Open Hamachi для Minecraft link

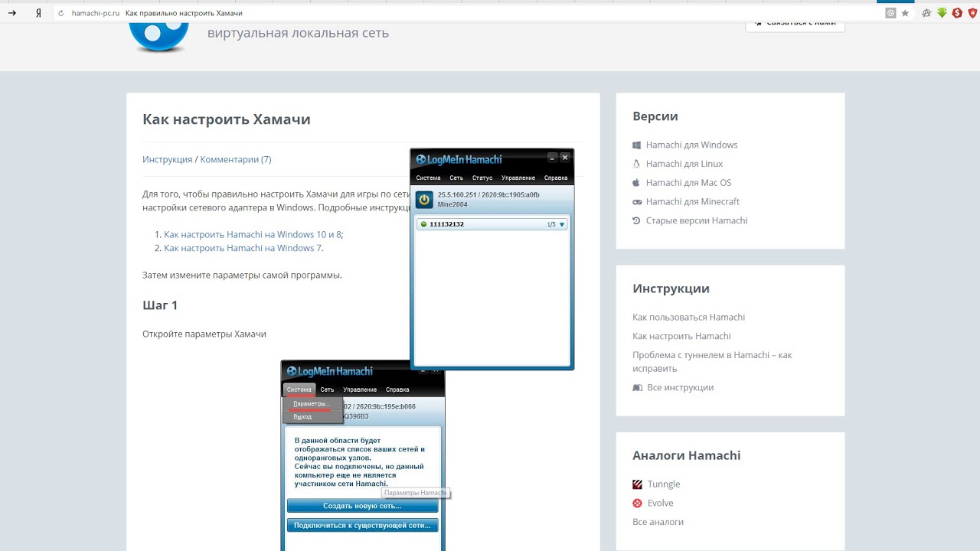(692, 202)
